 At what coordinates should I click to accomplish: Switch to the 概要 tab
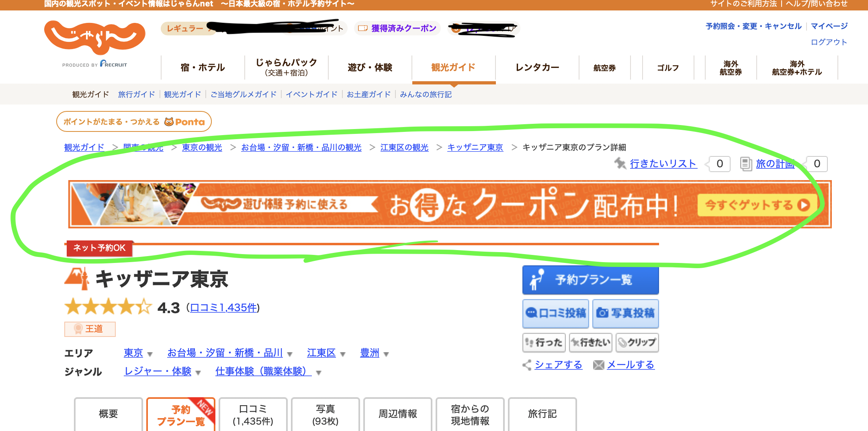(x=108, y=414)
